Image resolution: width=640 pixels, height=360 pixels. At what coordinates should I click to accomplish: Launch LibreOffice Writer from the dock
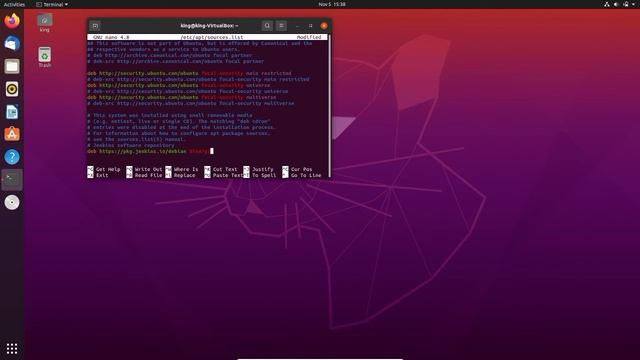click(x=12, y=112)
